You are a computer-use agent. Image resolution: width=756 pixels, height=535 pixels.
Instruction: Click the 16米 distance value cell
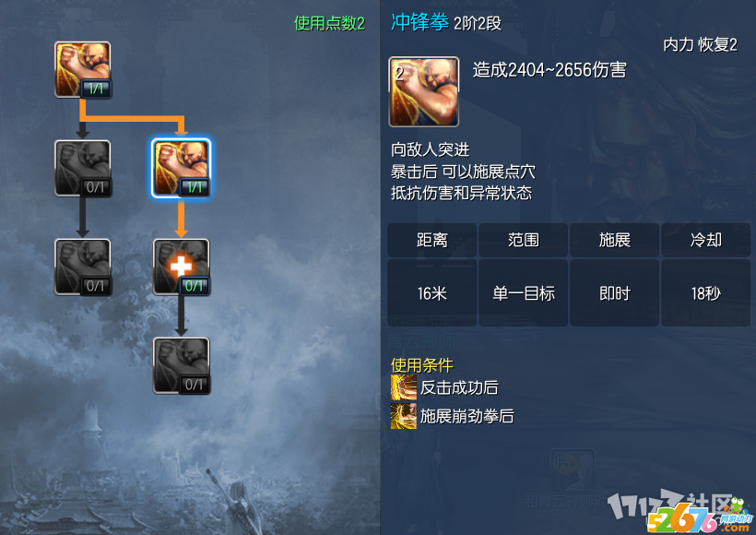point(432,292)
